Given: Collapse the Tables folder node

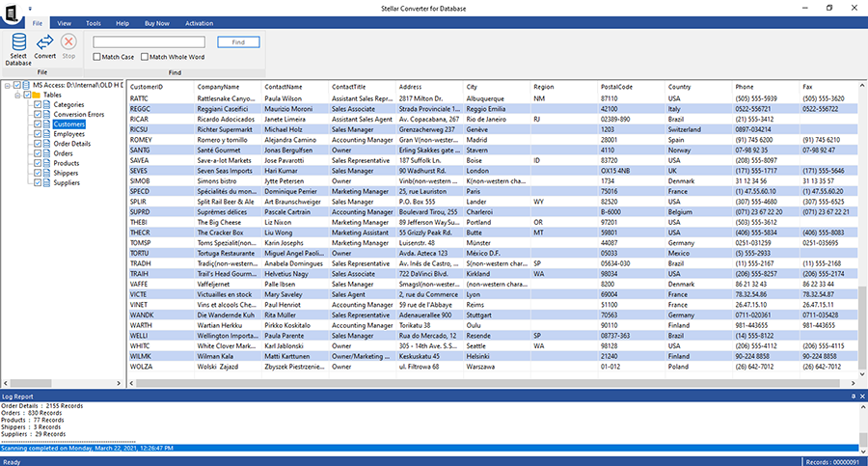Looking at the screenshot, I should point(17,96).
